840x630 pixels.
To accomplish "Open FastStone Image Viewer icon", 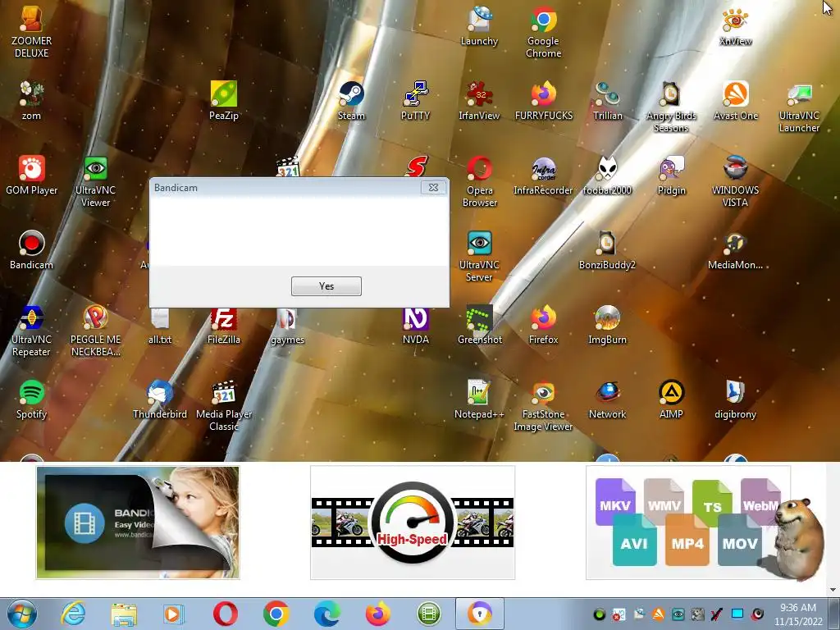I will pyautogui.click(x=543, y=405).
